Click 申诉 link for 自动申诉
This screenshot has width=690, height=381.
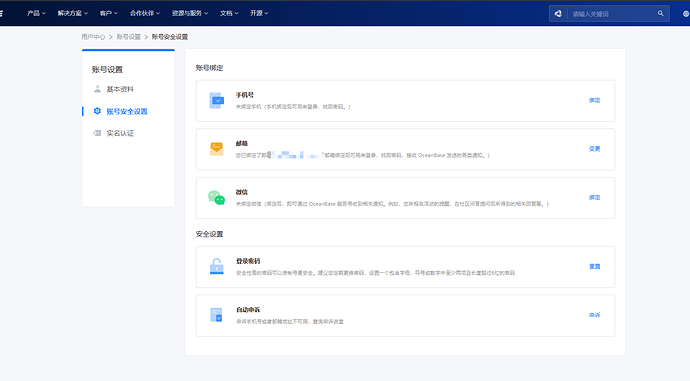pos(595,315)
